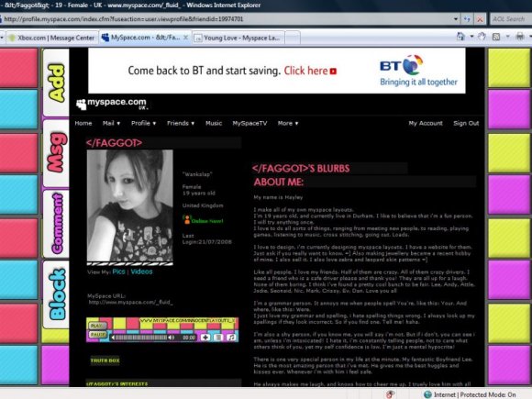This screenshot has width=532, height=399.
Task: Click the myspace.com UK logo
Action: 112,104
